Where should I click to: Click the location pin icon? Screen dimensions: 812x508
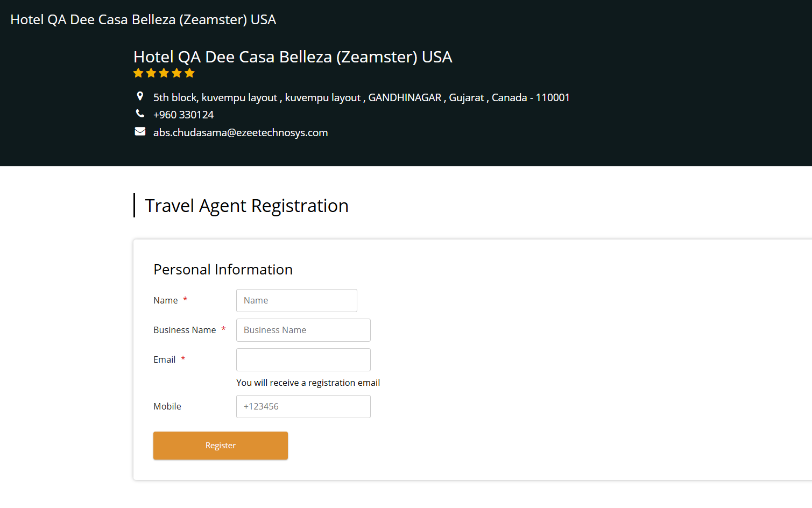click(140, 96)
